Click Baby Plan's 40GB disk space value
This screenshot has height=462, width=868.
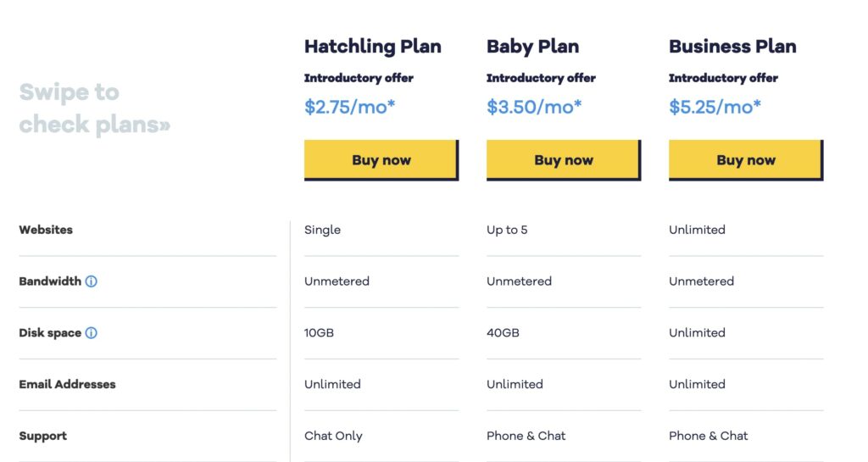(x=503, y=332)
